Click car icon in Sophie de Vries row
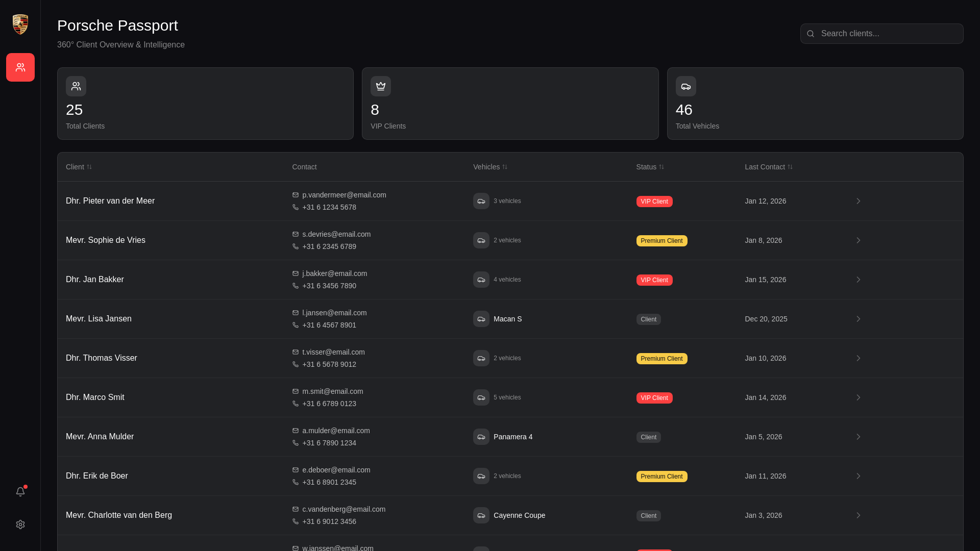This screenshot has width=980, height=551. 481,240
